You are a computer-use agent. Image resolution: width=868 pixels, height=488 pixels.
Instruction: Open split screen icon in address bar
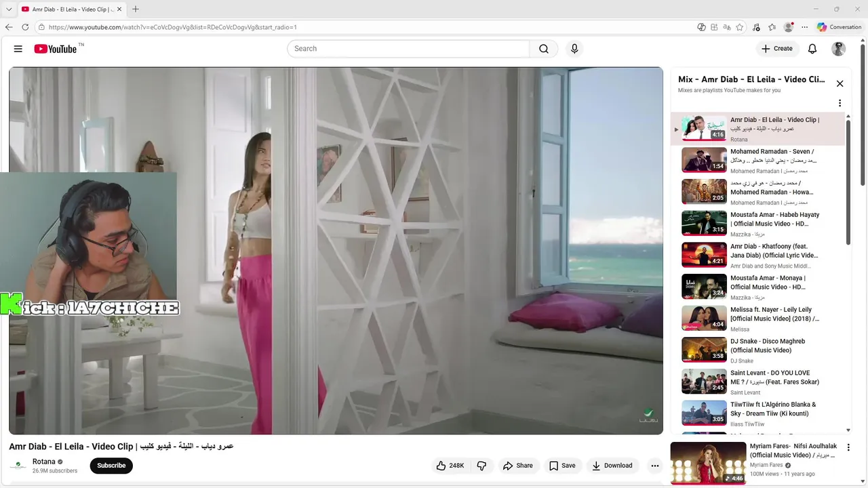(x=714, y=27)
